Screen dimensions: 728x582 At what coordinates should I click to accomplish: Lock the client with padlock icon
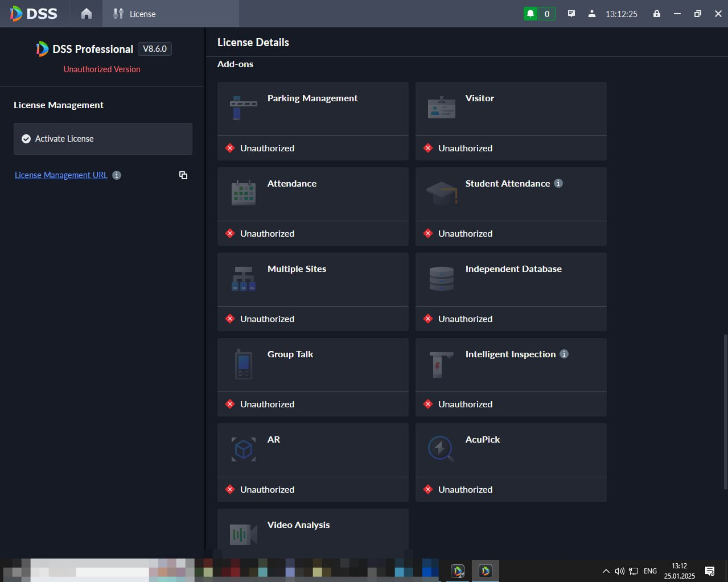tap(657, 14)
